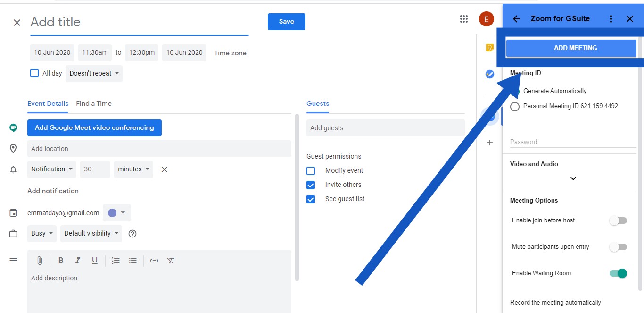
Task: Click the briefcase icon beside Busy
Action: [x=13, y=234]
